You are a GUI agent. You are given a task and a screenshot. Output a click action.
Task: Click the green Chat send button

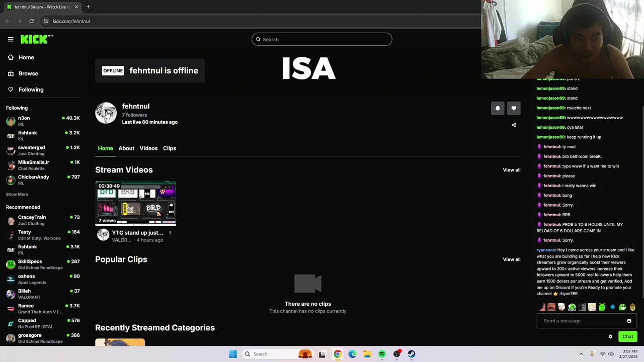pyautogui.click(x=628, y=337)
